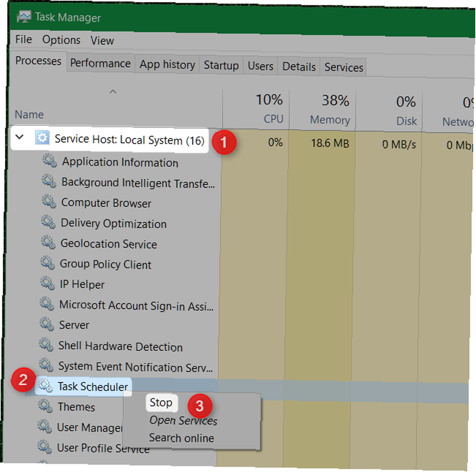The width and height of the screenshot is (476, 472).
Task: Click the Geolocation Service gear icon
Action: (x=48, y=242)
